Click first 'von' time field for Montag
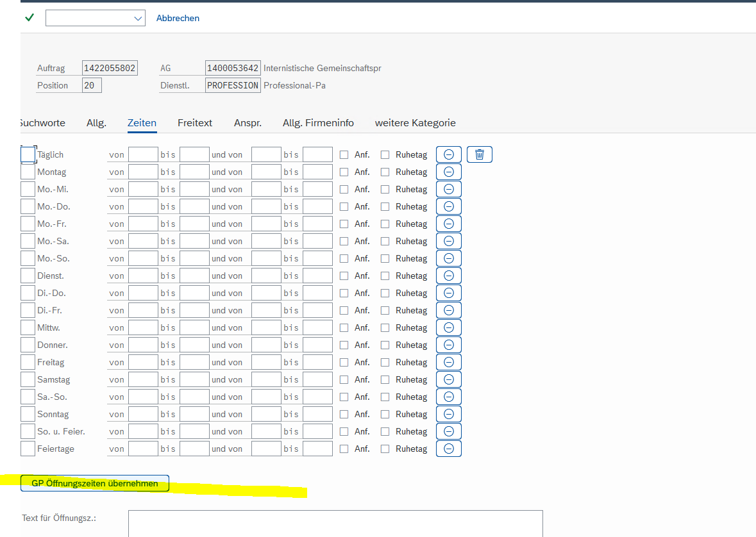Screen dimensions: 756x537 [143, 172]
